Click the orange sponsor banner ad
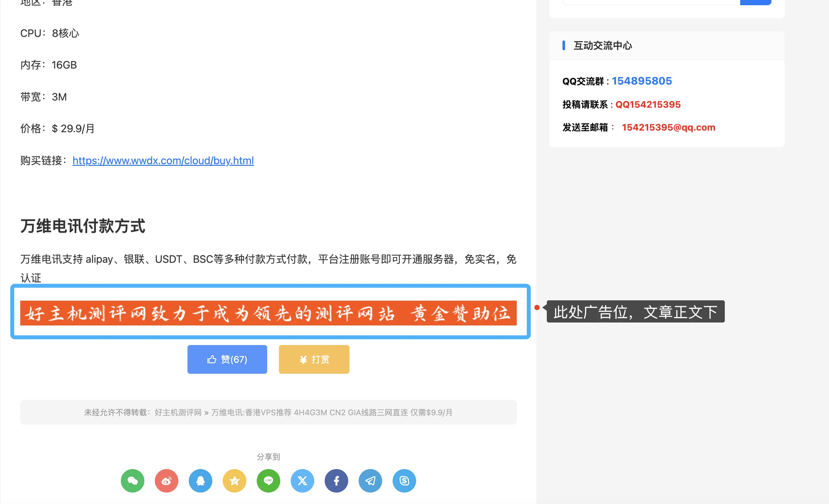The height and width of the screenshot is (504, 829). coord(268,313)
